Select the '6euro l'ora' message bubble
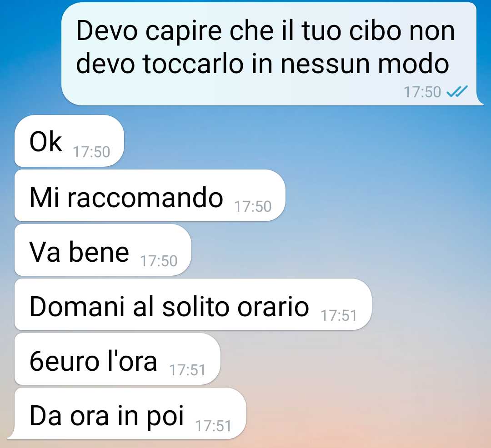 point(117,359)
